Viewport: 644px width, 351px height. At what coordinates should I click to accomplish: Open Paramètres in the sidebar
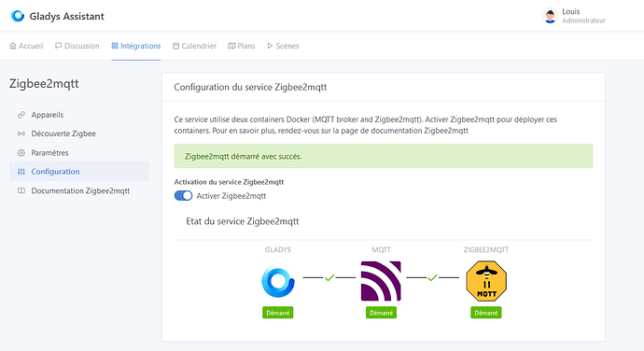pos(79,153)
